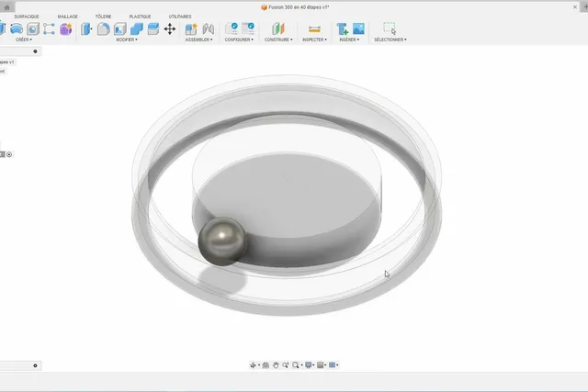Activate the Pan hand tool
Screen dimensions: 588x392
click(276, 365)
